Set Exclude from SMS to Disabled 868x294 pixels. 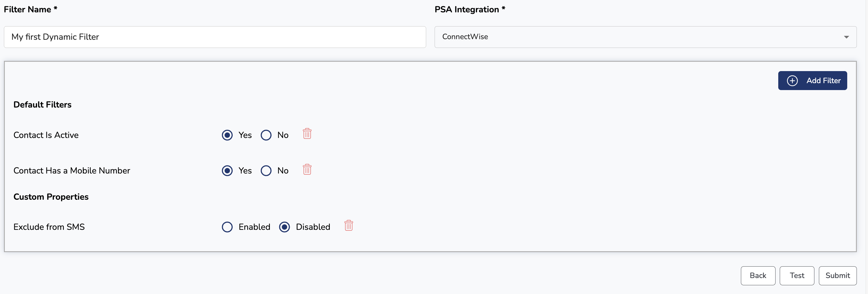tap(284, 227)
